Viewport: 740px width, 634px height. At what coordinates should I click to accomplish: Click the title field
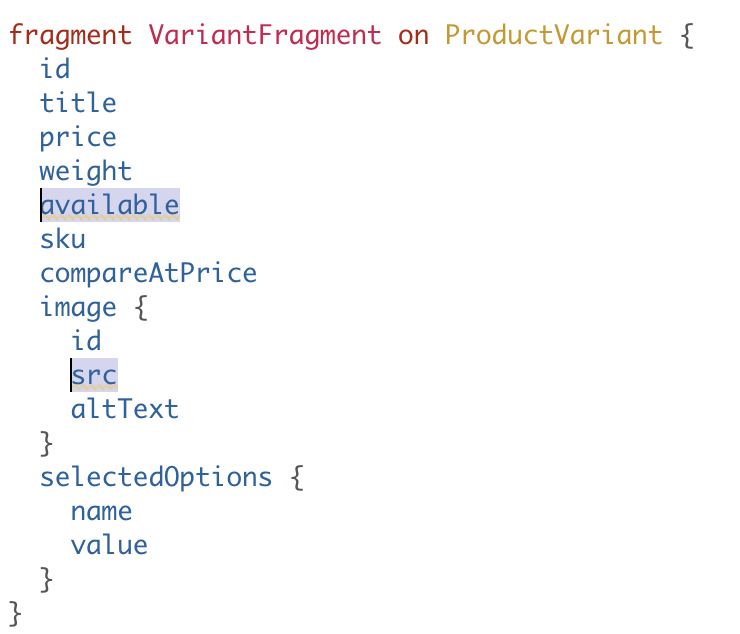coord(78,103)
